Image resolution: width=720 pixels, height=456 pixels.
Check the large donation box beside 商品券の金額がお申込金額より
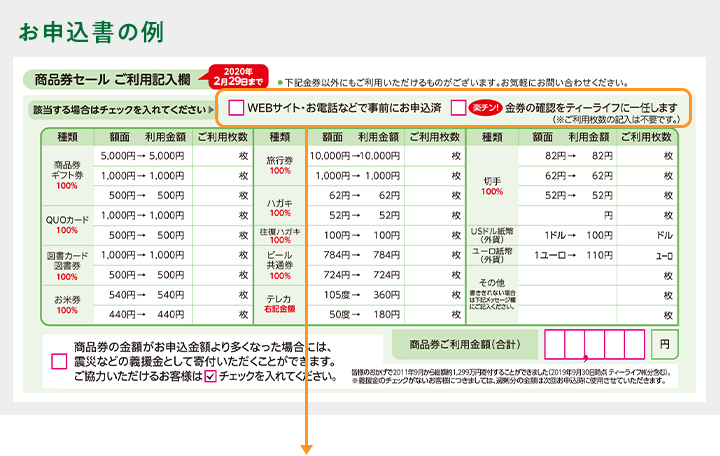point(59,361)
